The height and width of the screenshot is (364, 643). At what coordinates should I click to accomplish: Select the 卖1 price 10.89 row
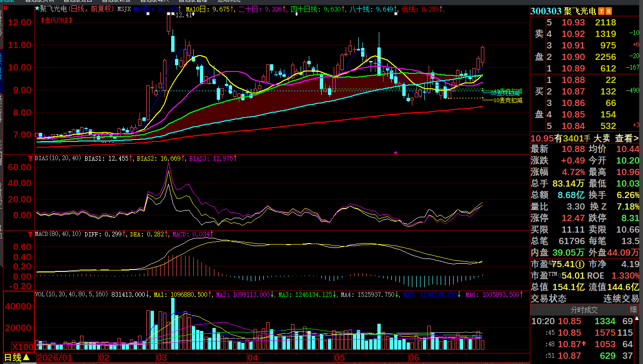pos(585,69)
